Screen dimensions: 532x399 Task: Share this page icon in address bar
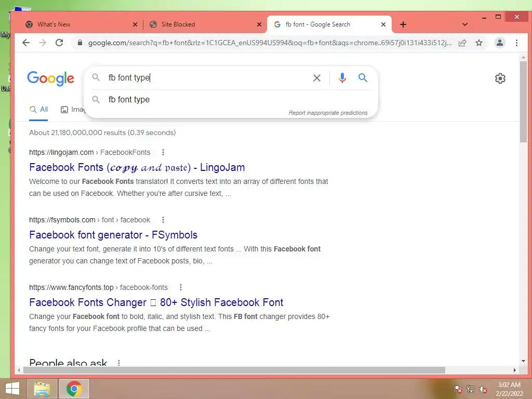point(462,43)
